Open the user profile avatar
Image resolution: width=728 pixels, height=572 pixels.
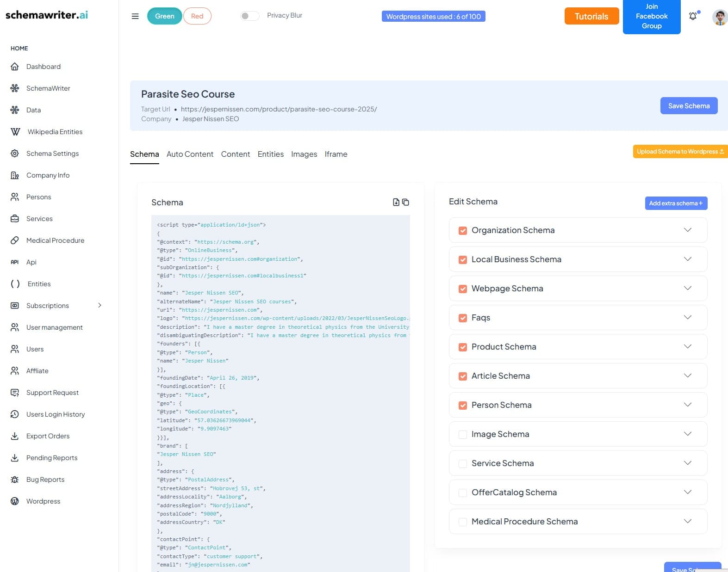[720, 17]
